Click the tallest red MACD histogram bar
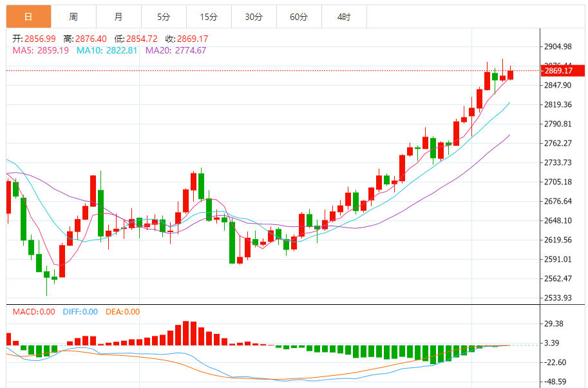This screenshot has width=588, height=388. tap(186, 333)
